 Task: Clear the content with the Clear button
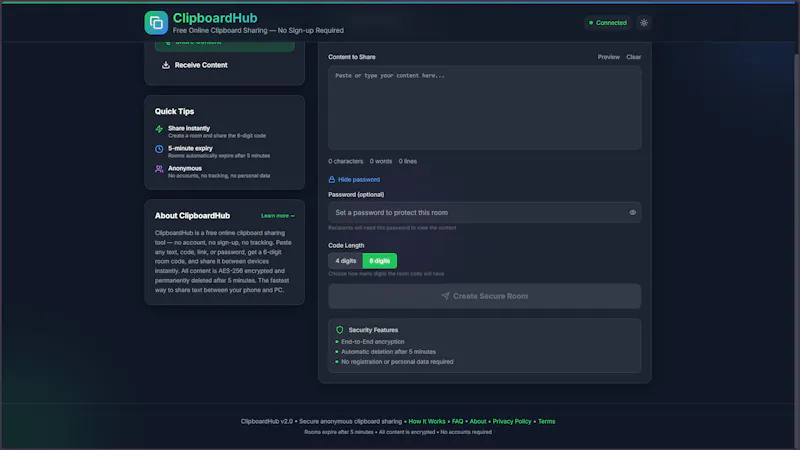634,57
